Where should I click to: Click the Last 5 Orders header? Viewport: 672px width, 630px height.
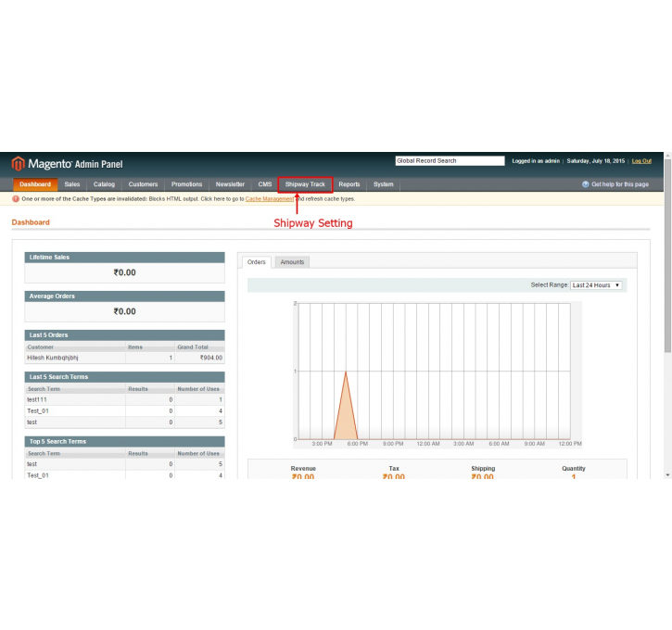click(x=125, y=334)
